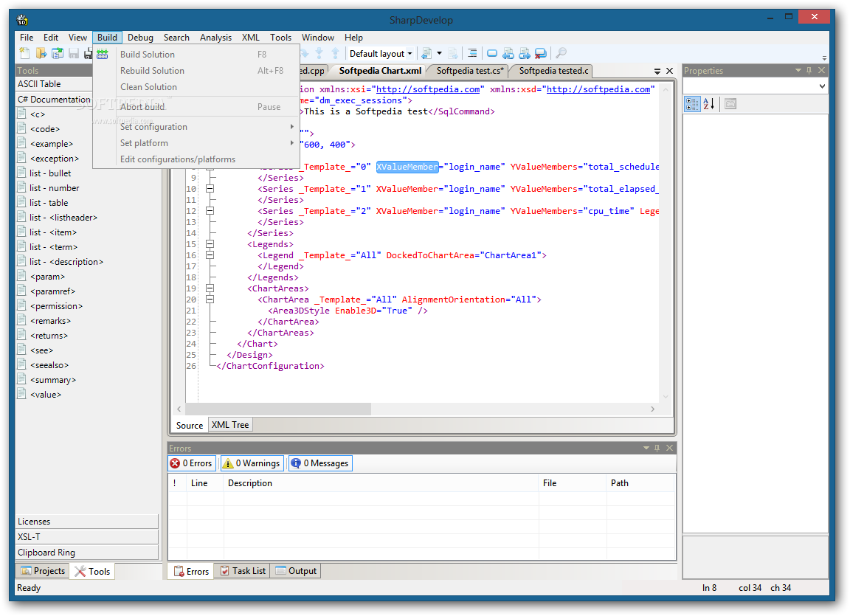Switch to the Projects tab
The image size is (850, 616).
coord(42,571)
